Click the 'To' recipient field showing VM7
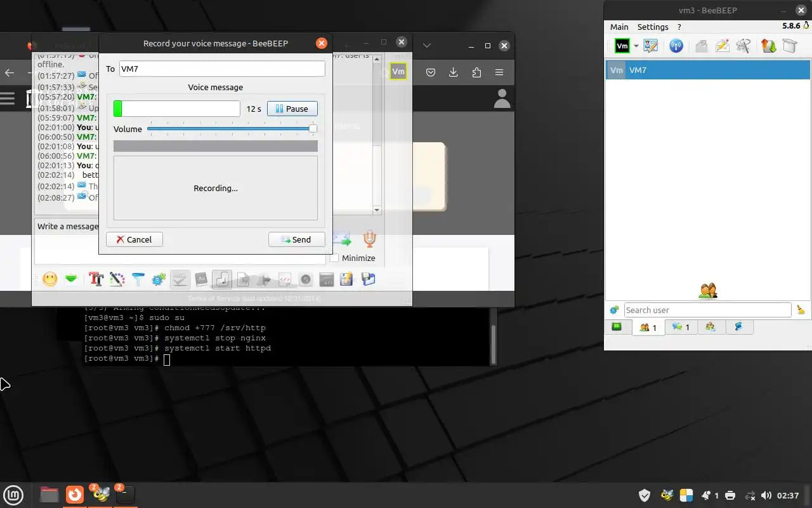Image resolution: width=812 pixels, height=508 pixels. (222, 69)
